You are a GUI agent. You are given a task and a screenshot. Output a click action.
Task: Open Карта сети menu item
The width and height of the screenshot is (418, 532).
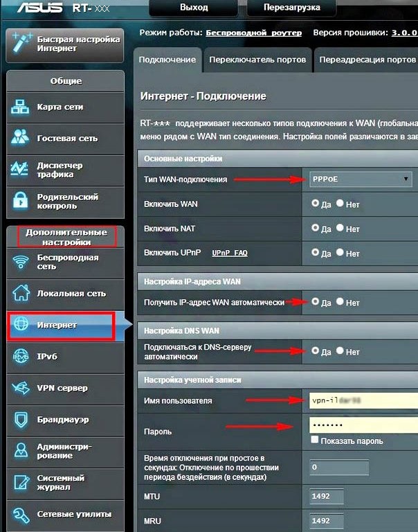point(66,107)
